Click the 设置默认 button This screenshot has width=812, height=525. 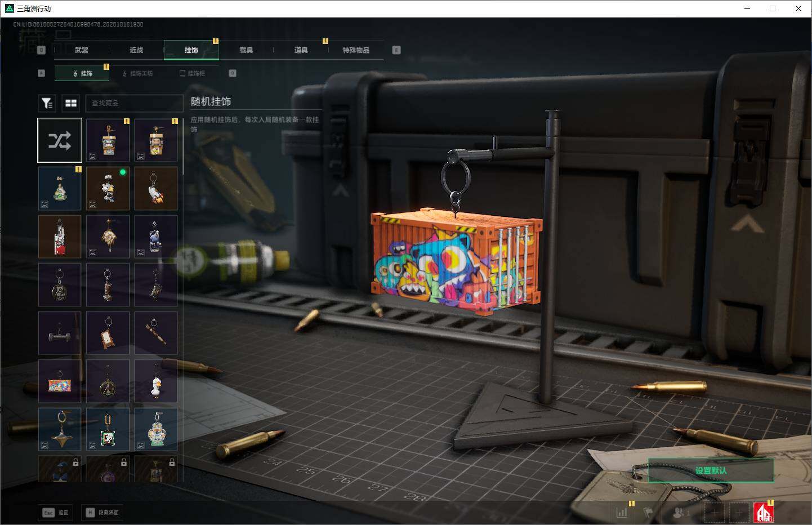click(711, 470)
